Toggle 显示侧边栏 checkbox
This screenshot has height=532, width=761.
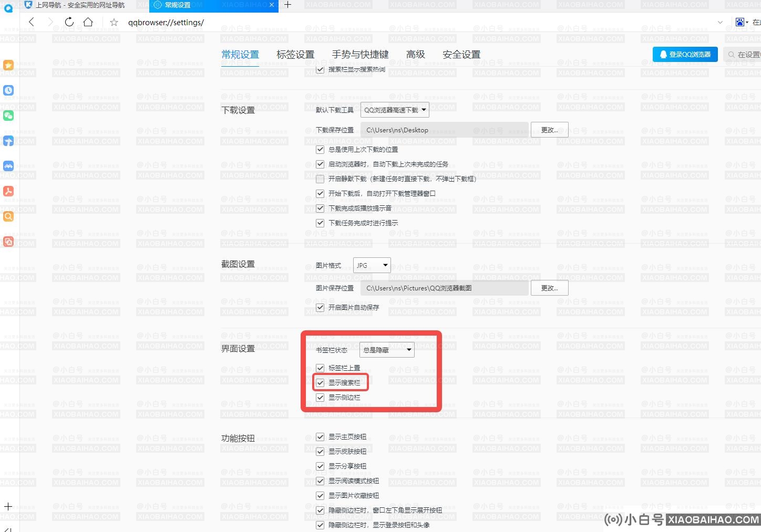tap(320, 398)
